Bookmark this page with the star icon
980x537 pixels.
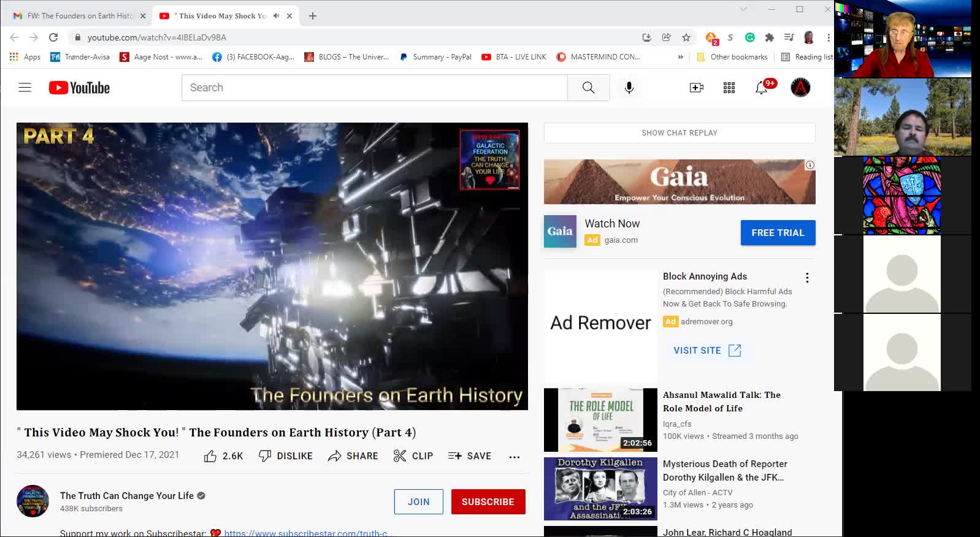pos(686,37)
